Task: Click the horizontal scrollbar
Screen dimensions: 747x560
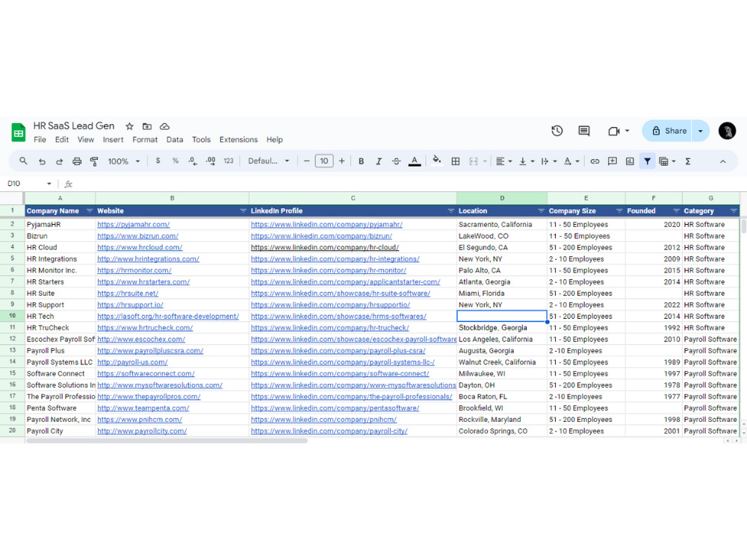Action: (x=167, y=441)
